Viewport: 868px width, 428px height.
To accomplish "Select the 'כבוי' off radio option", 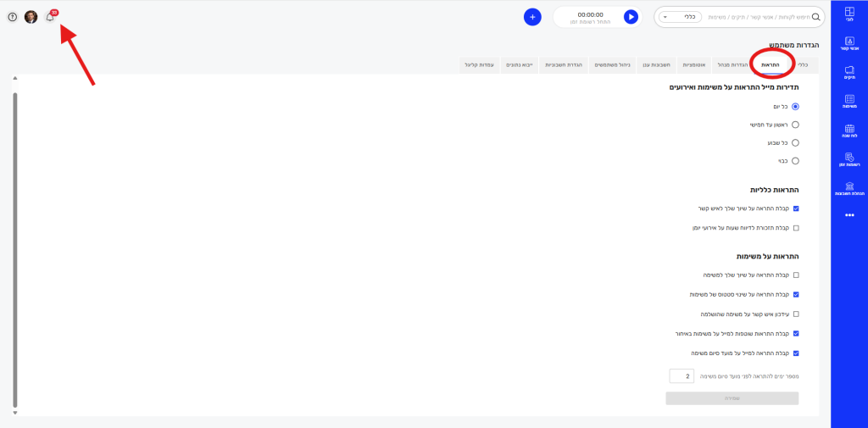I will [x=795, y=160].
